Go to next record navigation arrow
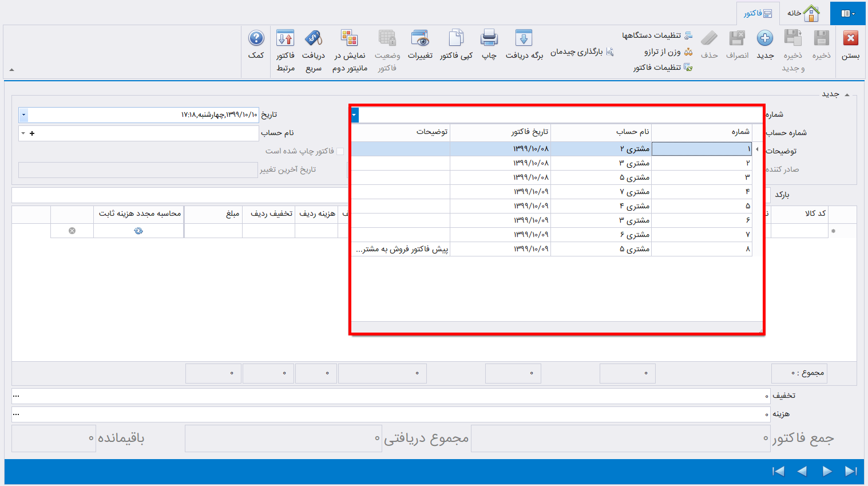 pos(827,471)
